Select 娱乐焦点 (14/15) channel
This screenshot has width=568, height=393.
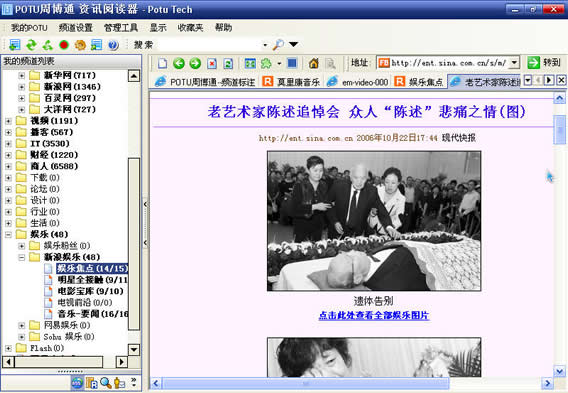[92, 268]
